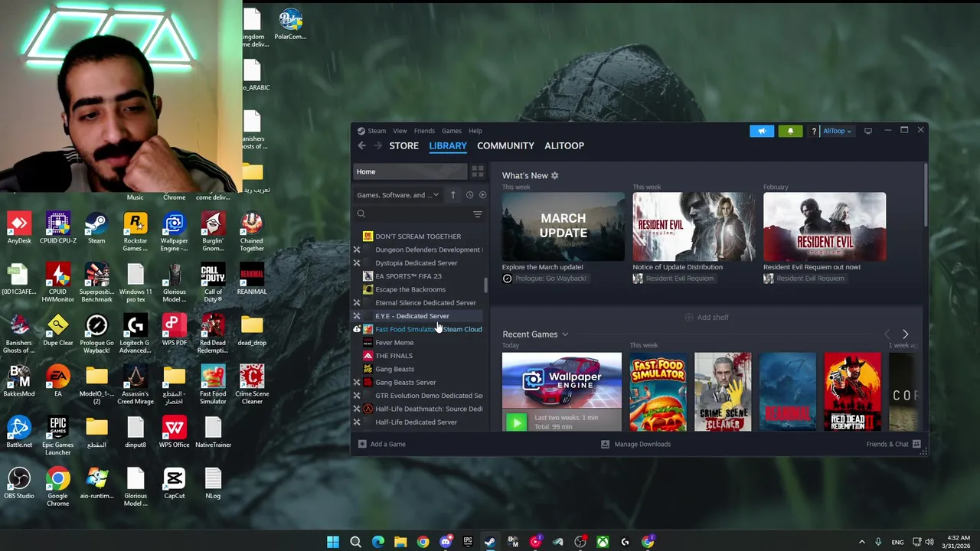Show hidden system tray icons chevron
Image resolution: width=980 pixels, height=551 pixels.
862,542
